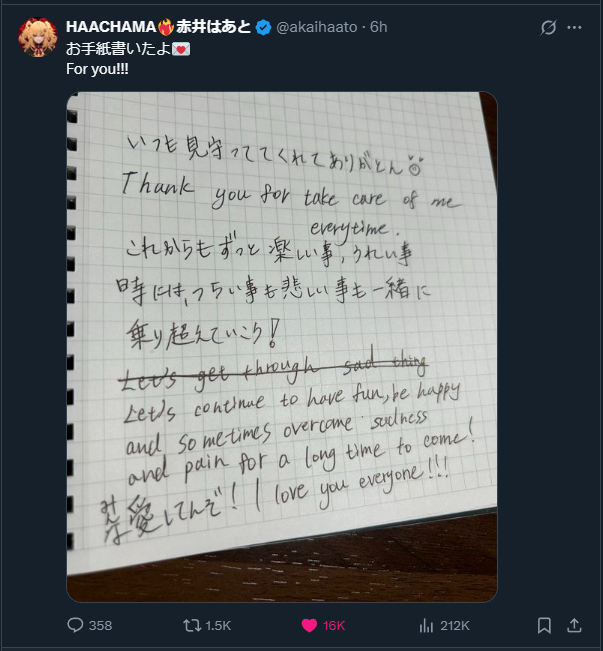Click the 16K likes count

click(x=334, y=626)
